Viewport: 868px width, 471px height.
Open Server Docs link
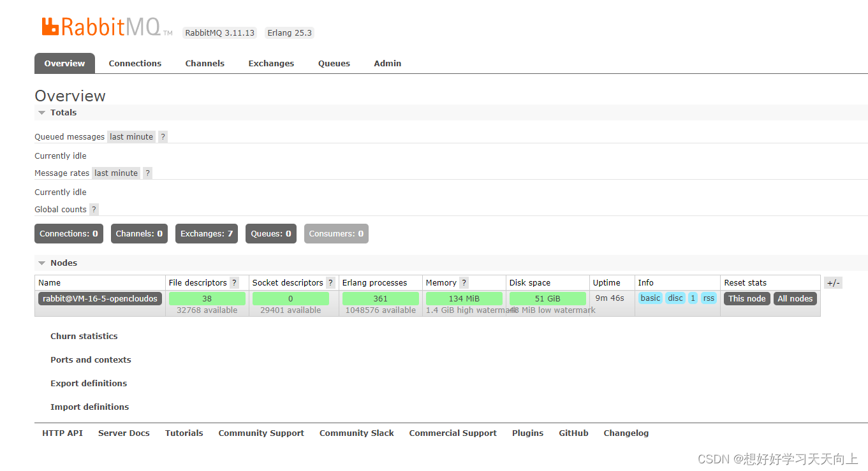[124, 433]
